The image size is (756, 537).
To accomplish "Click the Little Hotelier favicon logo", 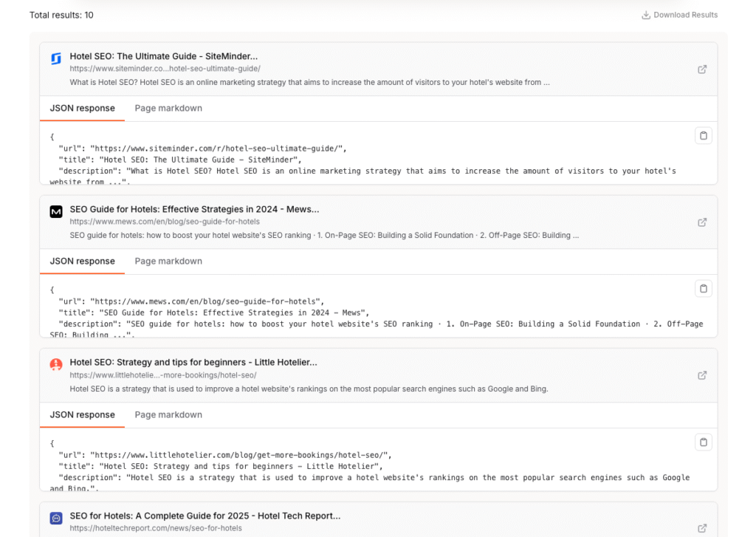I will (56, 365).
